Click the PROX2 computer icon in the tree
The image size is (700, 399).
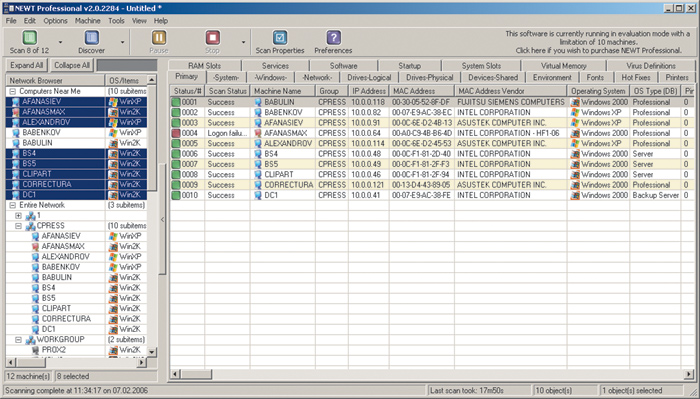click(36, 350)
